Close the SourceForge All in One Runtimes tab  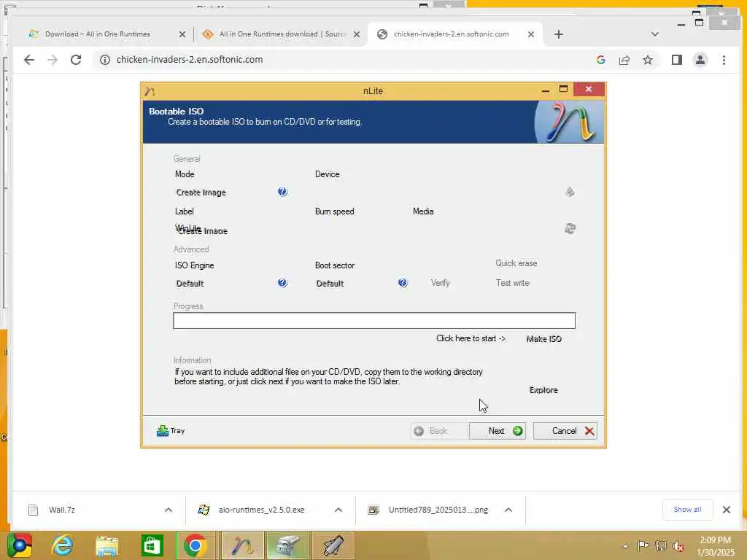pyautogui.click(x=356, y=34)
